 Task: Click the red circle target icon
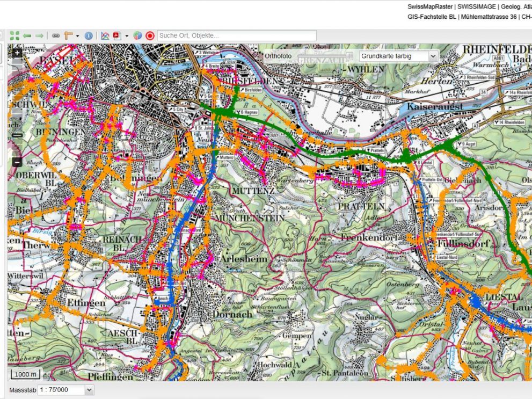pos(150,35)
